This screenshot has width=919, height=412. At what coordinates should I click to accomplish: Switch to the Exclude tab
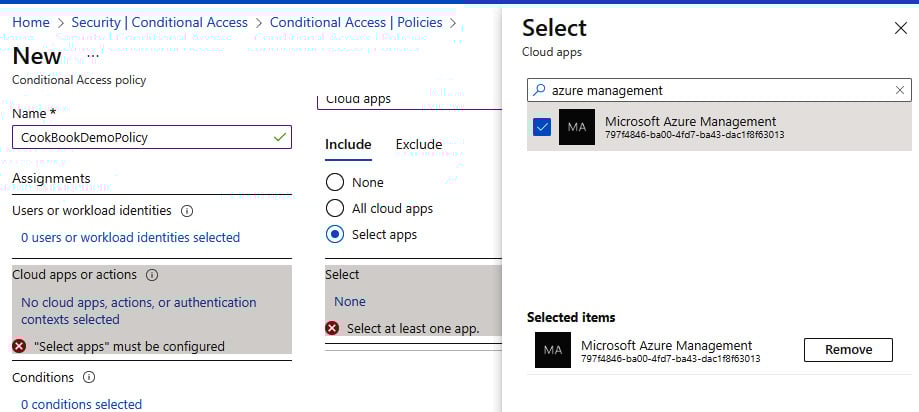[418, 144]
